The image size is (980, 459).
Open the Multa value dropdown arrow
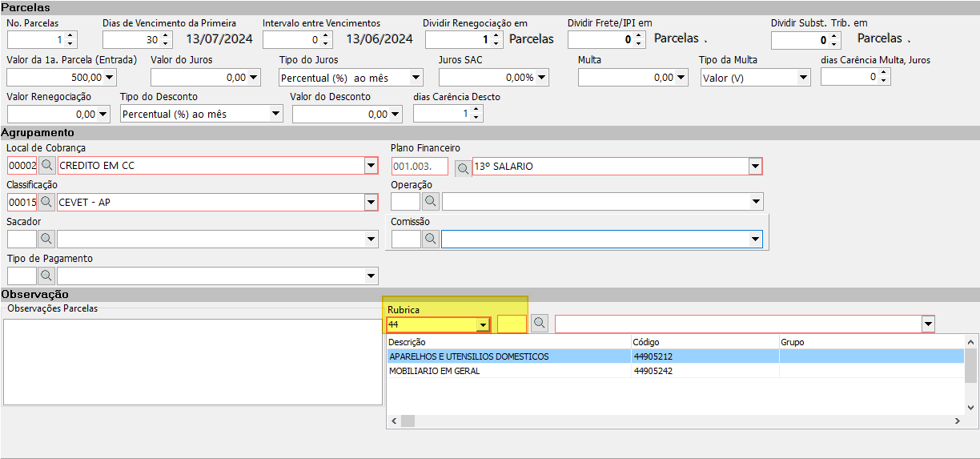pos(681,78)
